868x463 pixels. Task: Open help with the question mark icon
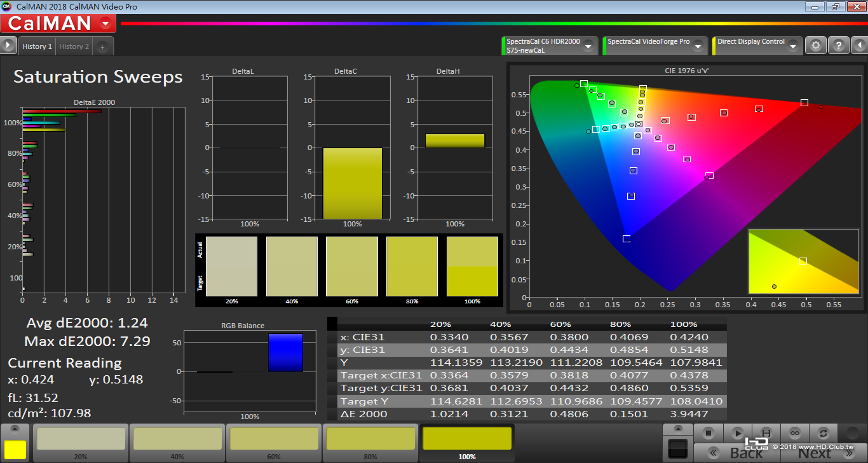pyautogui.click(x=839, y=46)
